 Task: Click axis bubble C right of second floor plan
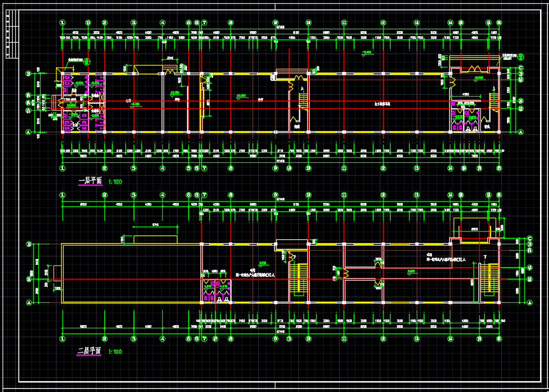tap(529, 239)
